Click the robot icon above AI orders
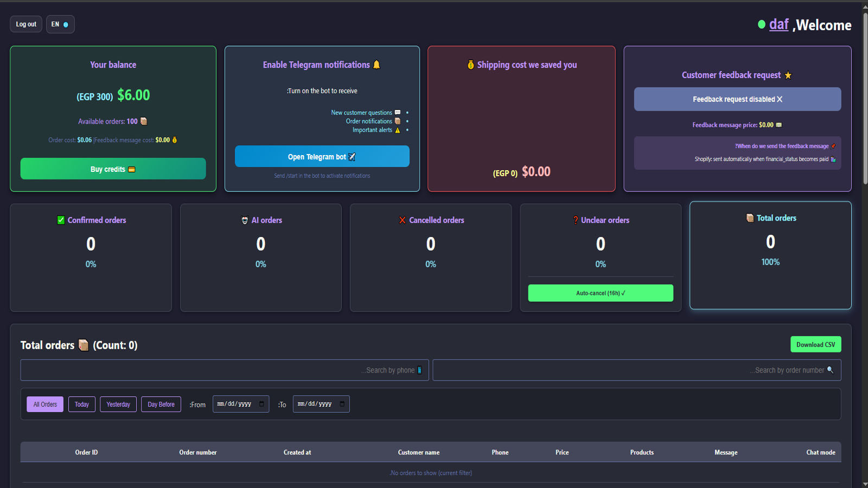 244,220
